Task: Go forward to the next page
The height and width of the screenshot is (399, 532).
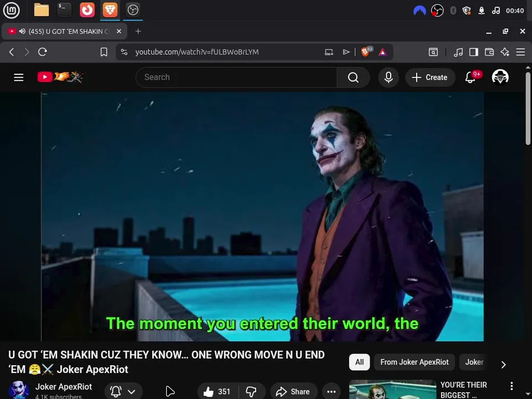Action: coord(27,52)
